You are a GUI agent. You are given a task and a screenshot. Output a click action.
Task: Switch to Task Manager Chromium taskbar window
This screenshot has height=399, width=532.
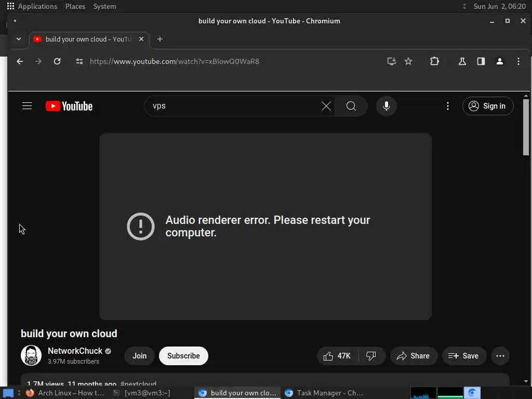325,393
